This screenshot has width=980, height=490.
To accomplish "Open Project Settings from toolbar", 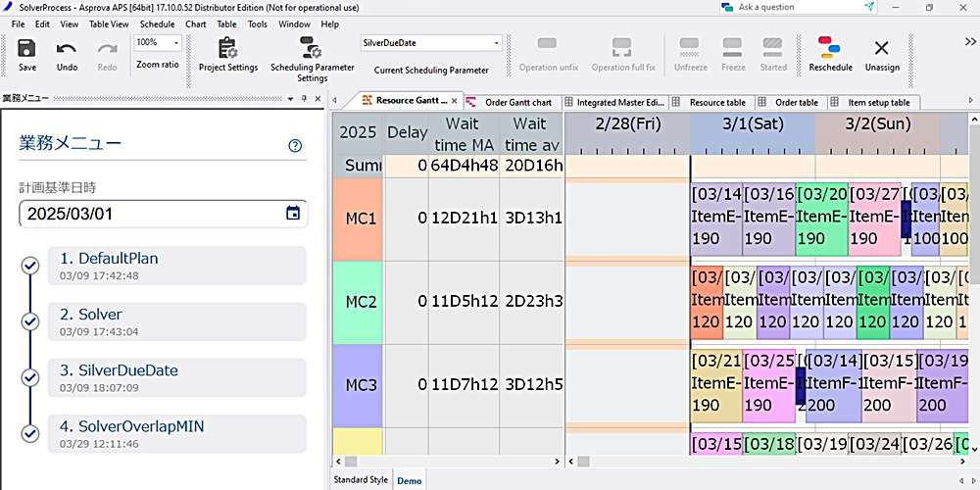I will coord(228,49).
